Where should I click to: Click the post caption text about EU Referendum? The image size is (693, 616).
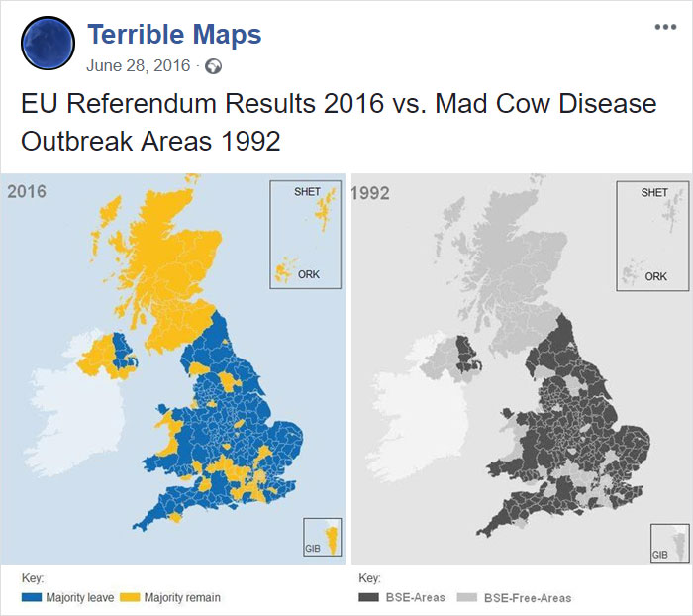(338, 121)
